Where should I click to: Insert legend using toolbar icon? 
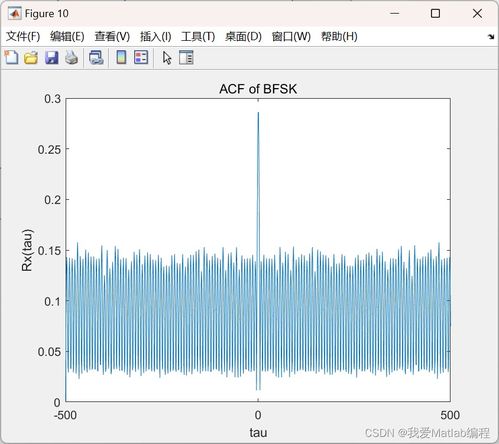[x=141, y=57]
